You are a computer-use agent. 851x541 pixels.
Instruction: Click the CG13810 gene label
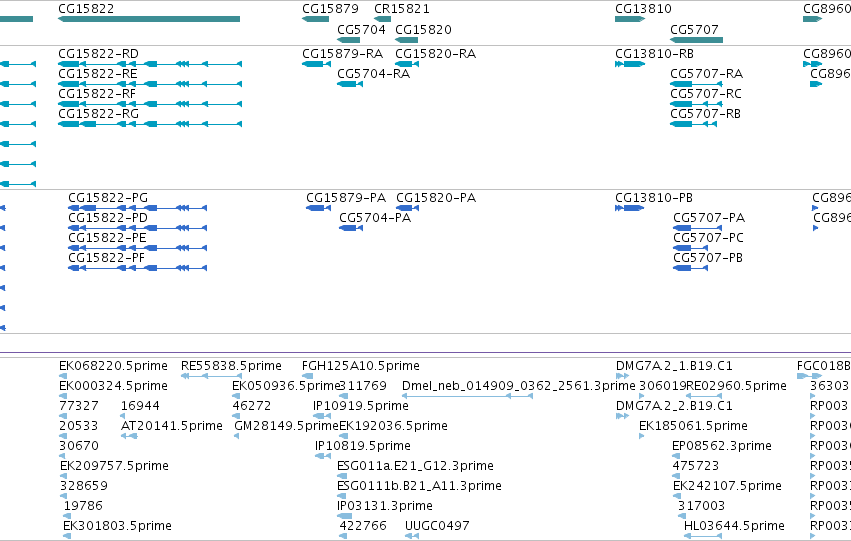click(643, 9)
